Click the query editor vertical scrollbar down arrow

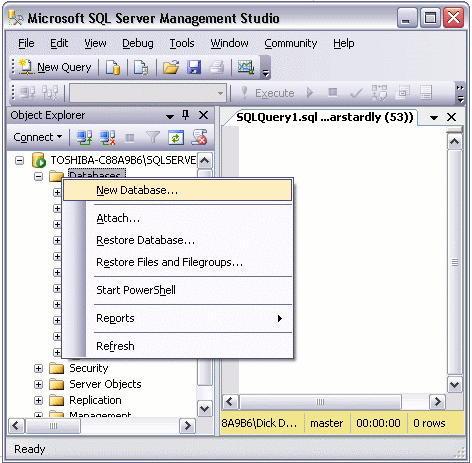pos(454,385)
